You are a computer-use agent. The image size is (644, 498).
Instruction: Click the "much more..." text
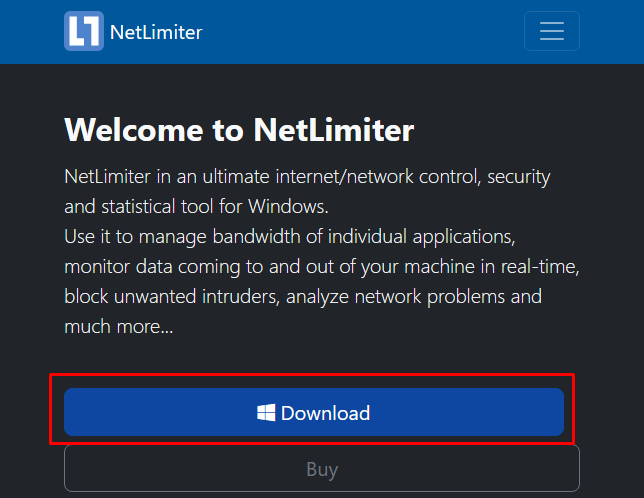click(119, 327)
